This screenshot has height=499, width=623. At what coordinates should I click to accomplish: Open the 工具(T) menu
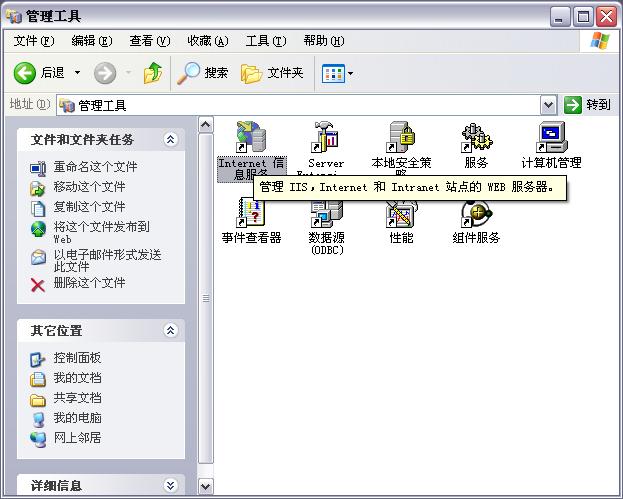(x=265, y=41)
